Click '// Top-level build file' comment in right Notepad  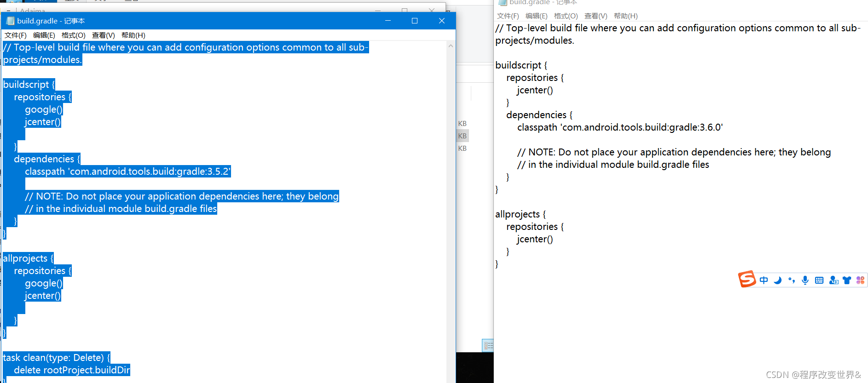point(678,28)
